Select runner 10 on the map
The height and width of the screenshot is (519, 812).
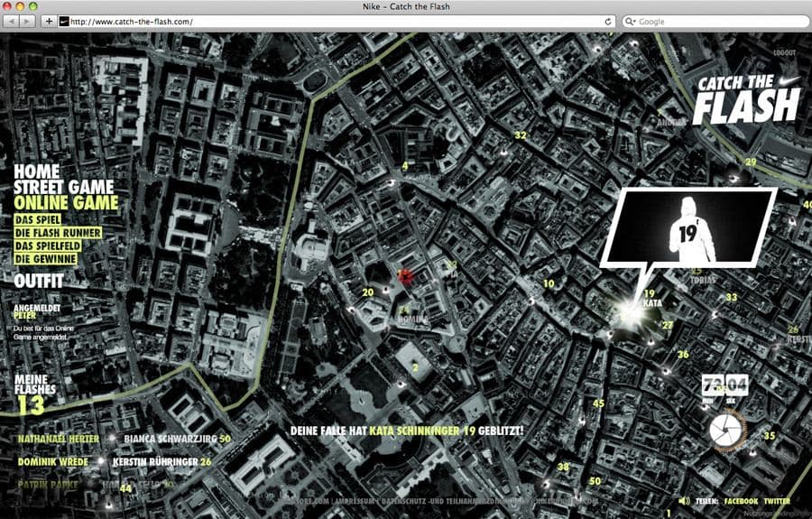pos(549,283)
